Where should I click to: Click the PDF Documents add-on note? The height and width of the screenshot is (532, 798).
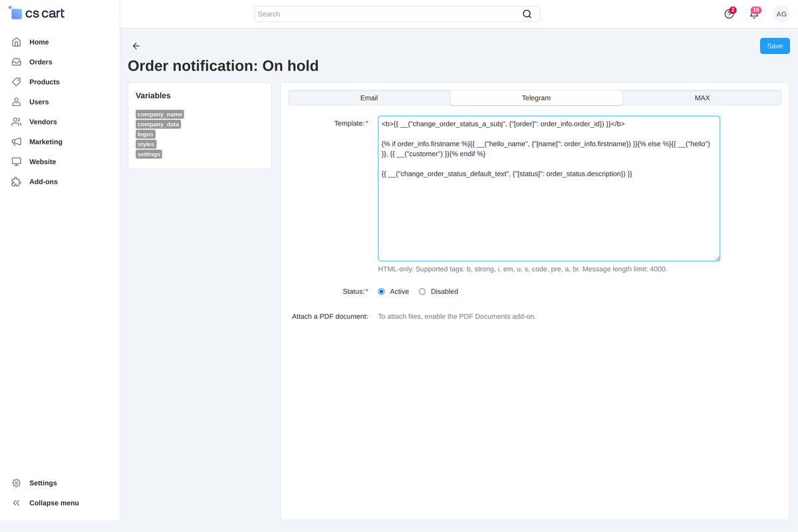[x=457, y=317]
